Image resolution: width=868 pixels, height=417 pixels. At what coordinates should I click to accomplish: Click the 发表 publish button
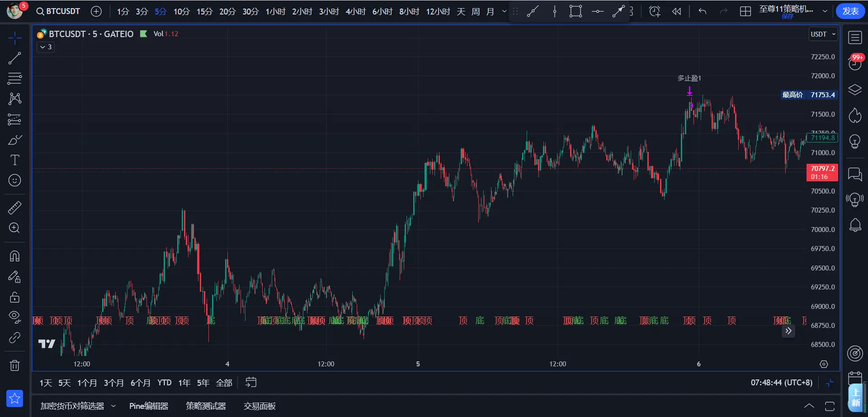850,11
